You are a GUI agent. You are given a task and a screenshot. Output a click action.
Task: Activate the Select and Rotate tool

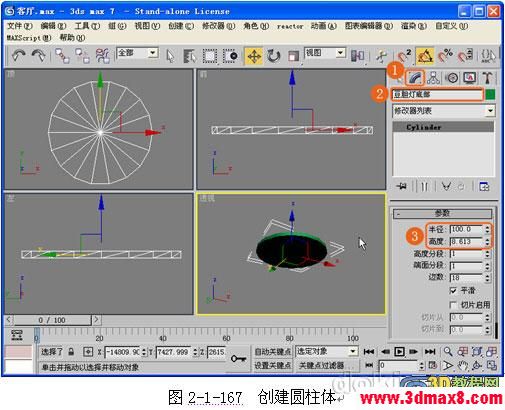[273, 56]
